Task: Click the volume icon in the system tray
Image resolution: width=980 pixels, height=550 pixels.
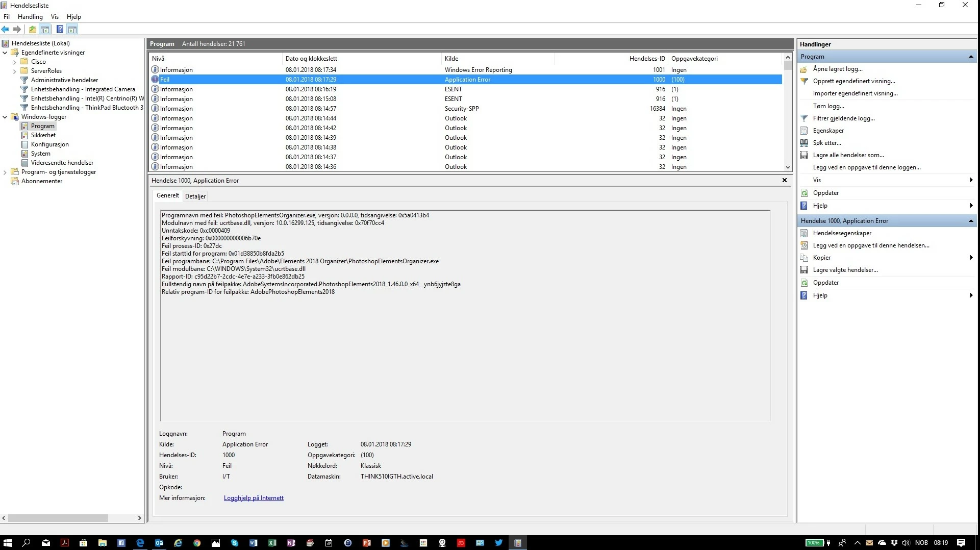Action: coord(906,543)
